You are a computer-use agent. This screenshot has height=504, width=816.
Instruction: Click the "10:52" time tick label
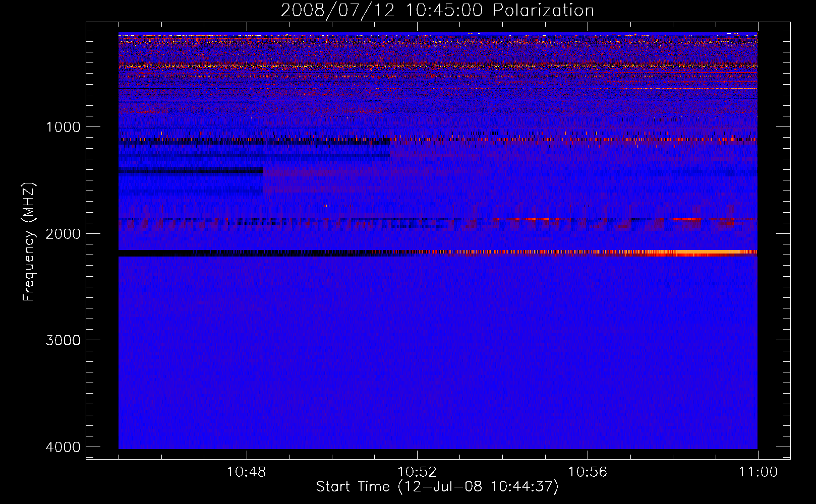417,472
